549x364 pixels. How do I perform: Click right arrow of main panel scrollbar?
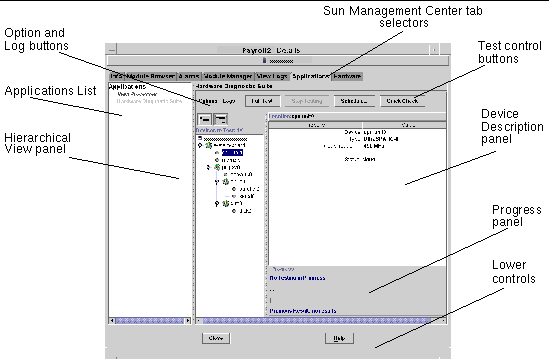443,320
